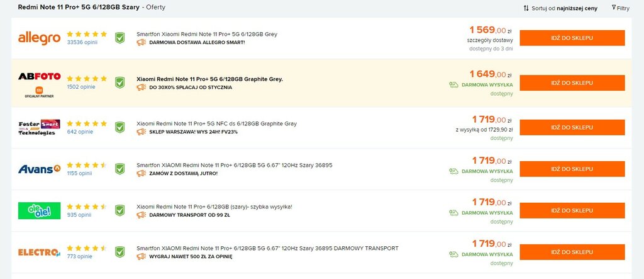The width and height of the screenshot is (644, 279).
Task: Go to Ole Ole shop via Idź do sklepu
Action: pos(572,210)
